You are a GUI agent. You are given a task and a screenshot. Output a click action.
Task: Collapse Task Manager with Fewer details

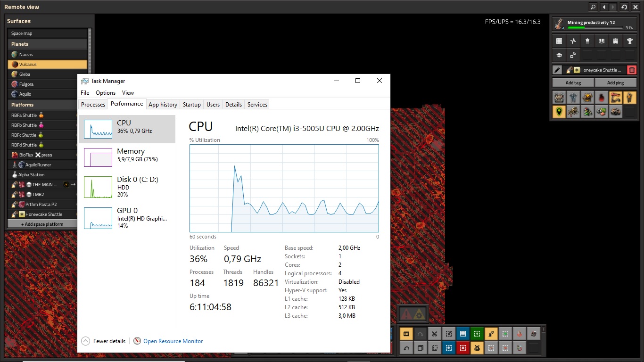[104, 341]
